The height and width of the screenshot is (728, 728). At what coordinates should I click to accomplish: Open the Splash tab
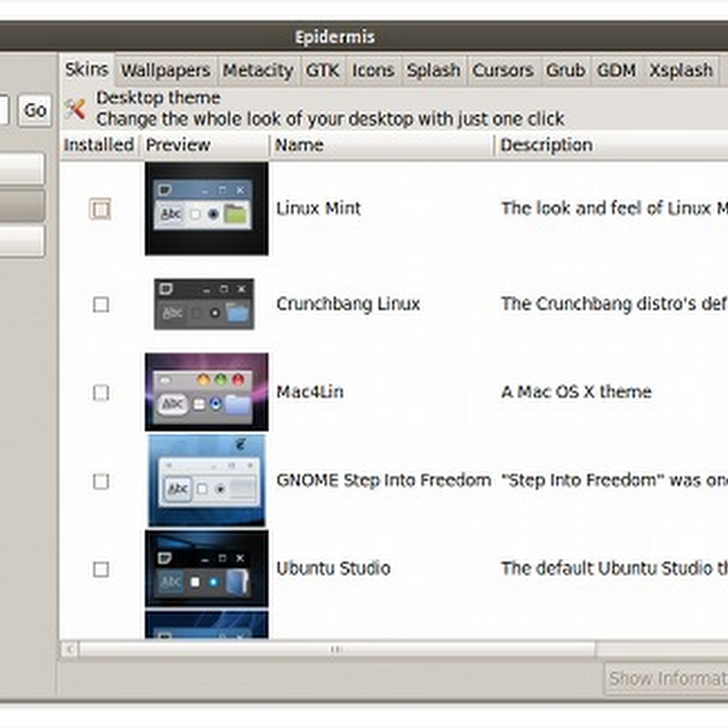click(434, 71)
